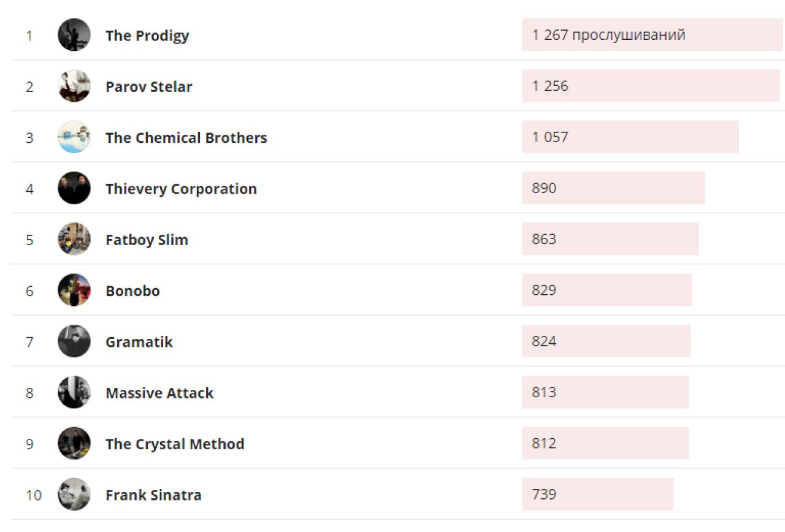Click The Chemical Brothers avatar thumbnail
Viewport: 785px width, 532px height.
[74, 137]
